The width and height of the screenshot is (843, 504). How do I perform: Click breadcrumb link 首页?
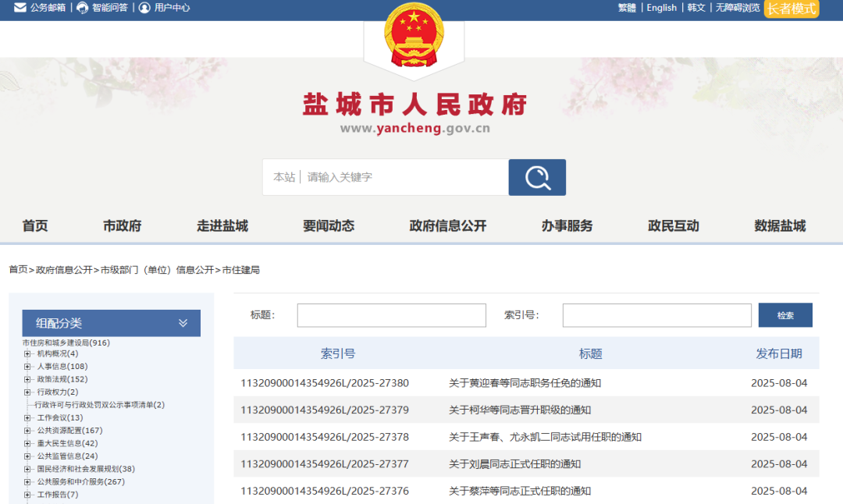(x=18, y=270)
